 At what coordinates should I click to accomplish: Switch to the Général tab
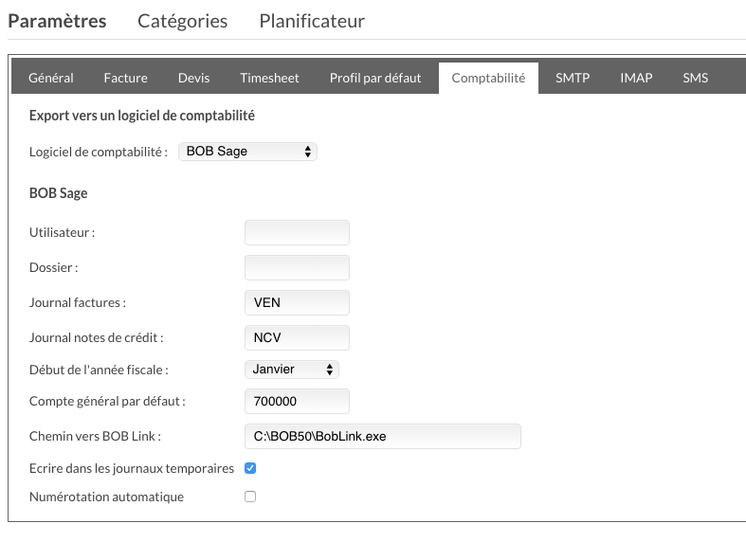(x=51, y=78)
